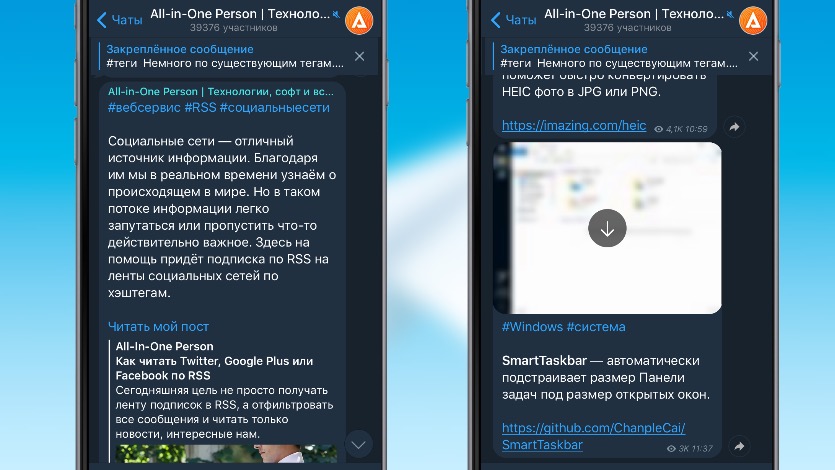
Task: Select the #социальныесети hashtag
Action: [x=275, y=108]
